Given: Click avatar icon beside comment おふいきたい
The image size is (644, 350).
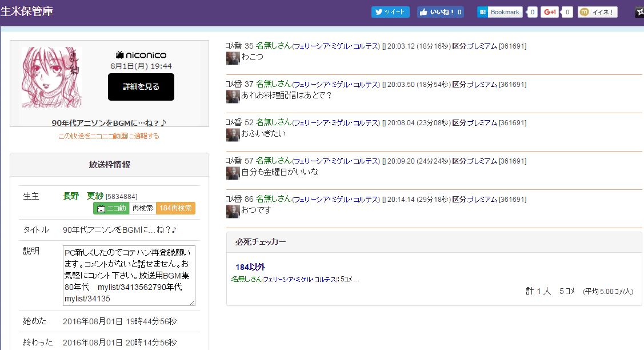Looking at the screenshot, I should [233, 134].
